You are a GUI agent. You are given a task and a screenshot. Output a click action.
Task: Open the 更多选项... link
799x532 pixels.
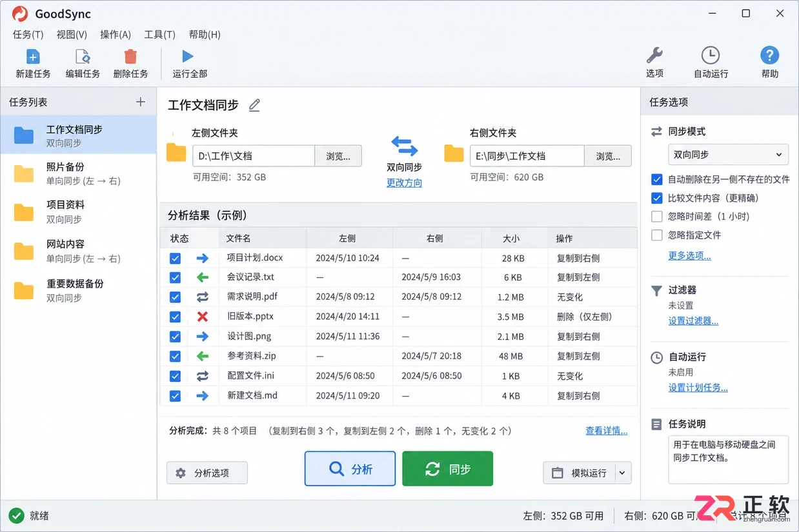pyautogui.click(x=689, y=255)
